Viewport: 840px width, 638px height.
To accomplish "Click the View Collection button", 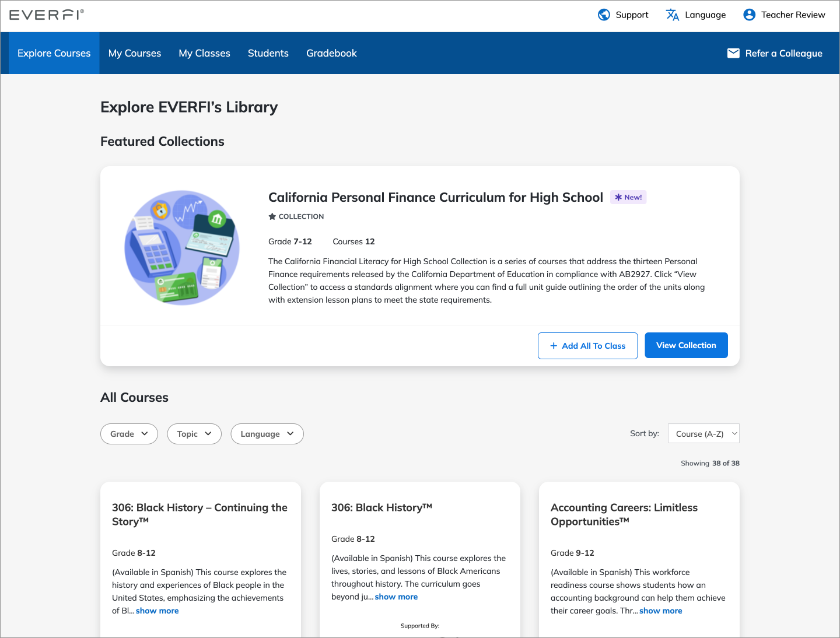I will click(x=686, y=345).
